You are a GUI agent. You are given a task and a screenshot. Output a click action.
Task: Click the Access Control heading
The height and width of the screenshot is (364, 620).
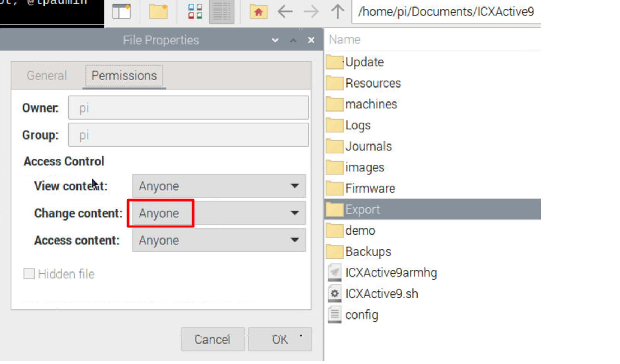64,161
